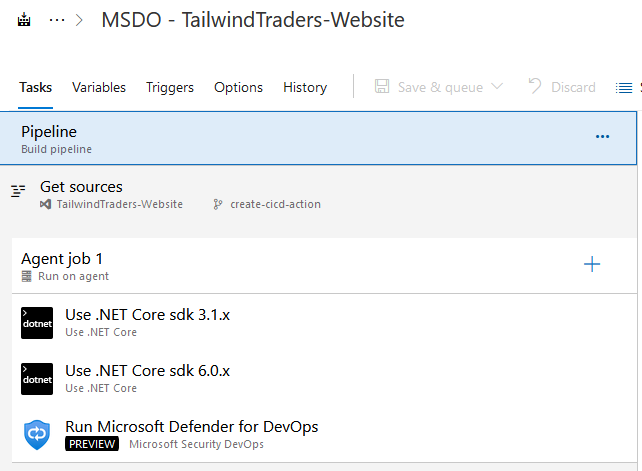The width and height of the screenshot is (642, 471).
Task: Select the Use .NET Core sdk 3.1.x task
Action: click(x=324, y=323)
